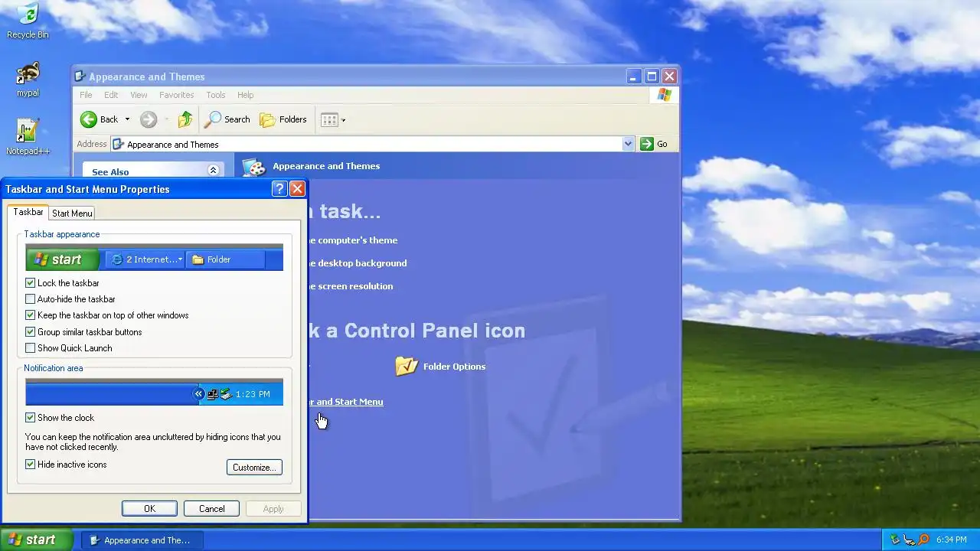Click the system clock showing 6:34 PM
The width and height of the screenshot is (980, 551).
[952, 540]
